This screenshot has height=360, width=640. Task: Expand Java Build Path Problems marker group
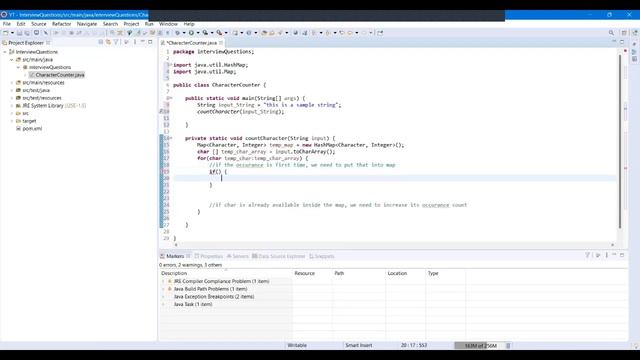[163, 289]
